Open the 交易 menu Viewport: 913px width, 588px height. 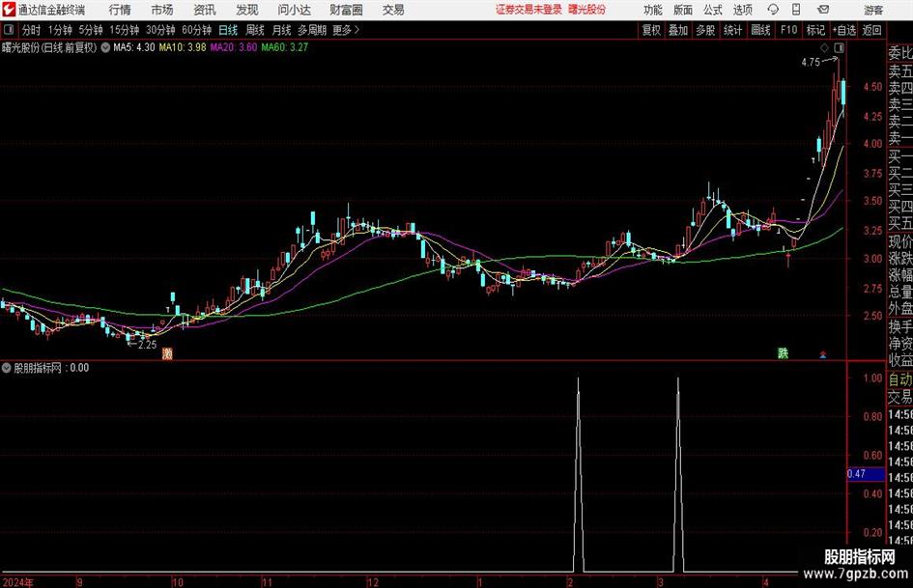[x=393, y=10]
